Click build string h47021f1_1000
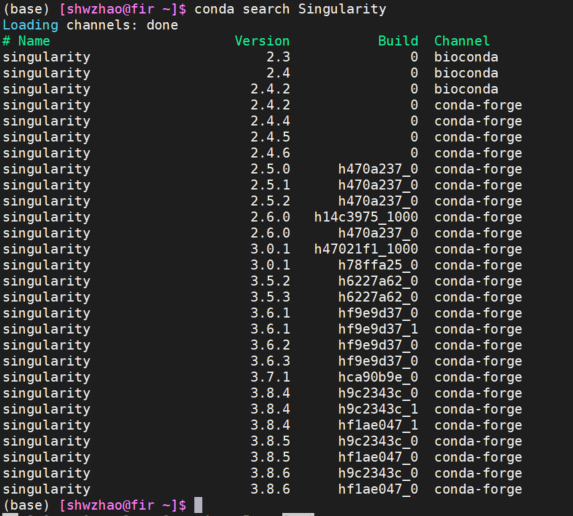This screenshot has width=573, height=516. (366, 249)
